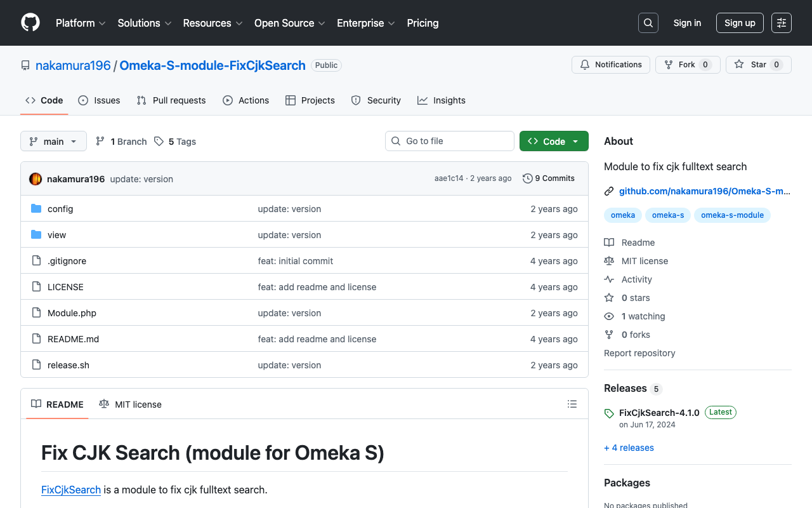Switch to the Issues tab

pyautogui.click(x=99, y=100)
